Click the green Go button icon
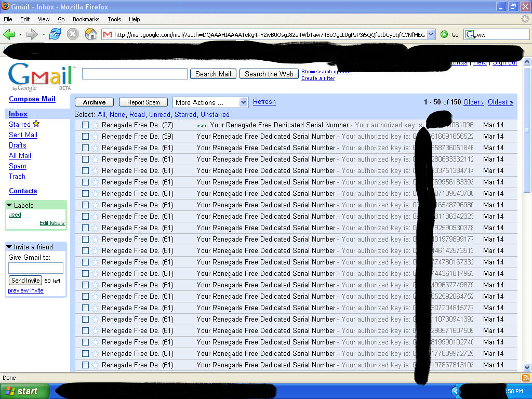532x399 pixels. pos(444,34)
